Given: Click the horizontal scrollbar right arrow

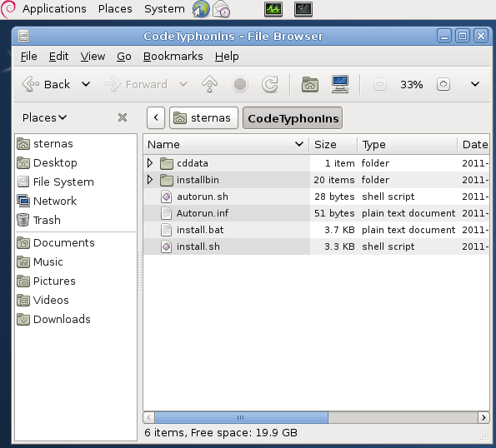Looking at the screenshot, I should tap(483, 418).
